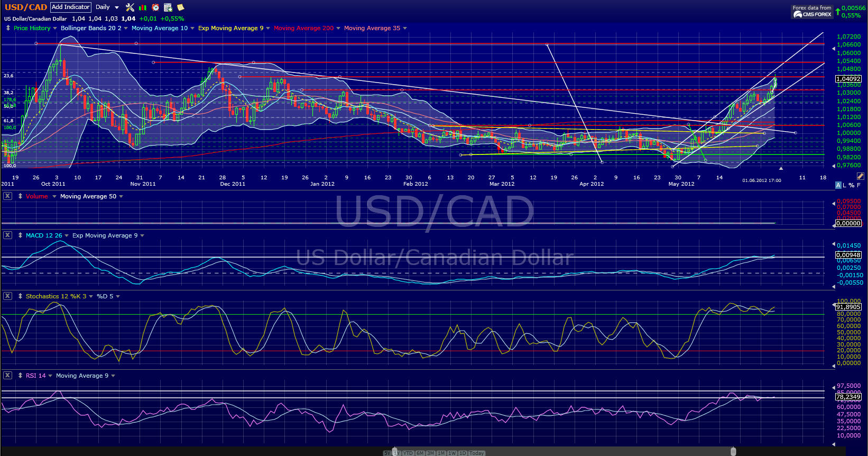Screen dimensions: 868x456
Task: Click the +0,55% price change text
Action: [x=172, y=19]
